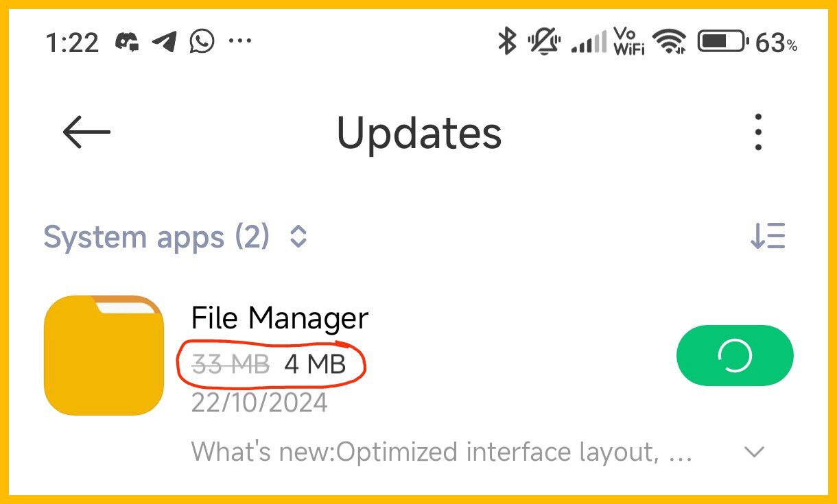Open the three-dot overflow menu
Screen dimensions: 837x504
point(758,132)
